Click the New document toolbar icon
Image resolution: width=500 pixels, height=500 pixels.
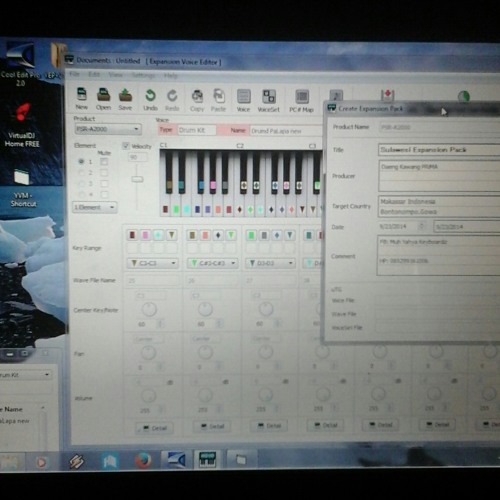[x=82, y=99]
